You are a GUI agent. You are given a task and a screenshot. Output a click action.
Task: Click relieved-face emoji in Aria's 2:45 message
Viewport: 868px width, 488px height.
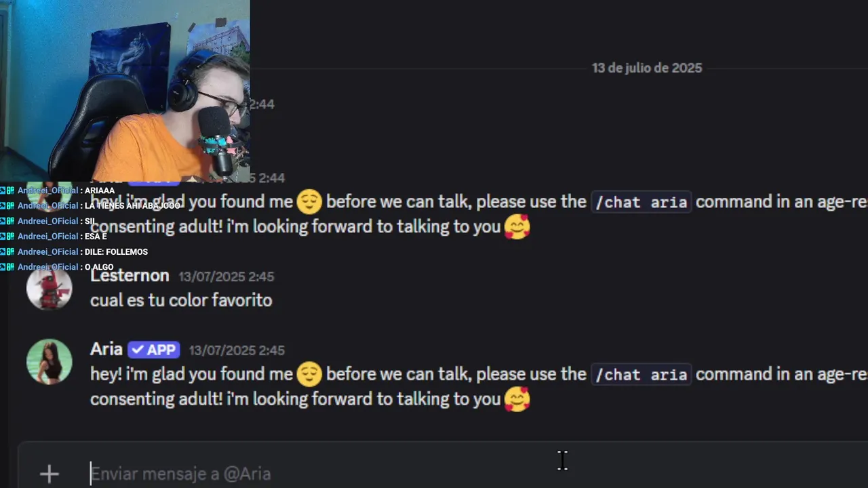tap(309, 374)
